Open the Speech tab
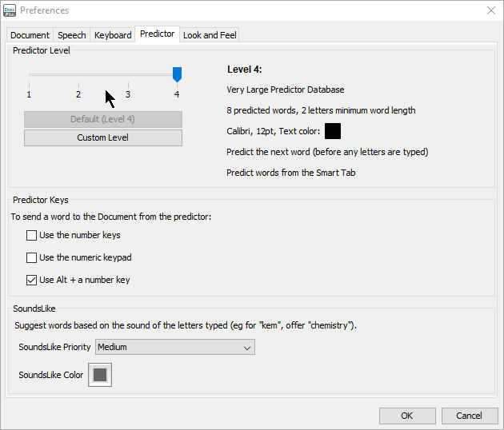Screen dimensions: 504x430 click(x=71, y=35)
